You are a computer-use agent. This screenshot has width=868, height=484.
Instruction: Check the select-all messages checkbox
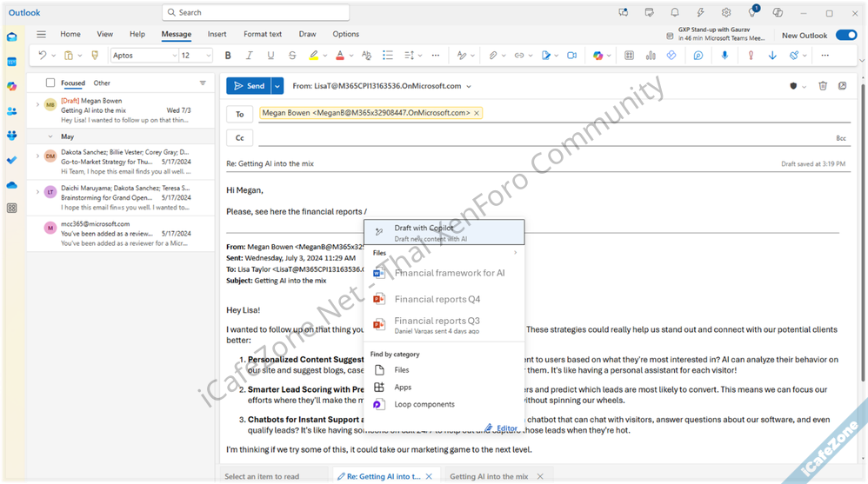pos(50,83)
